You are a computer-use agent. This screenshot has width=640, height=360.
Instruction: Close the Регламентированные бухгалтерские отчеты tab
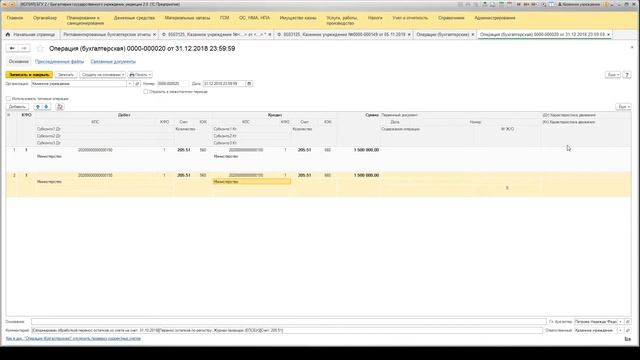pos(154,35)
